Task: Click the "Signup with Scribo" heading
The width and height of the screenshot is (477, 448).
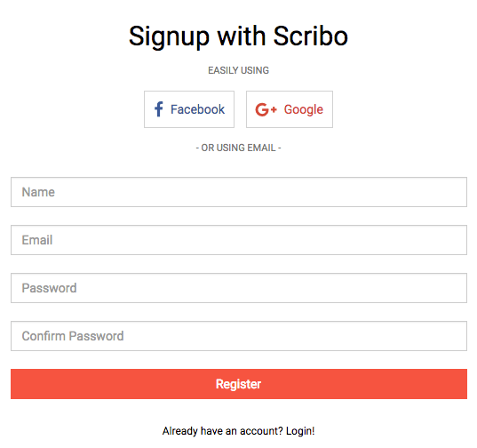Action: (238, 36)
